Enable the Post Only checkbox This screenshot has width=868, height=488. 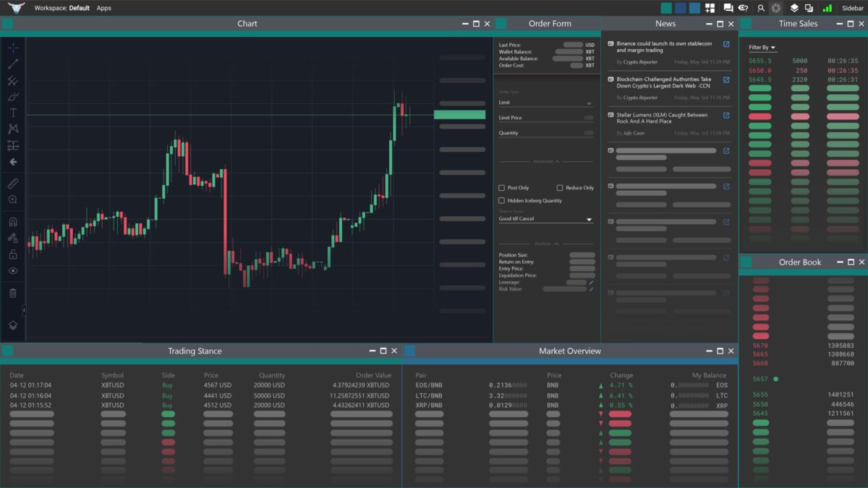point(501,188)
